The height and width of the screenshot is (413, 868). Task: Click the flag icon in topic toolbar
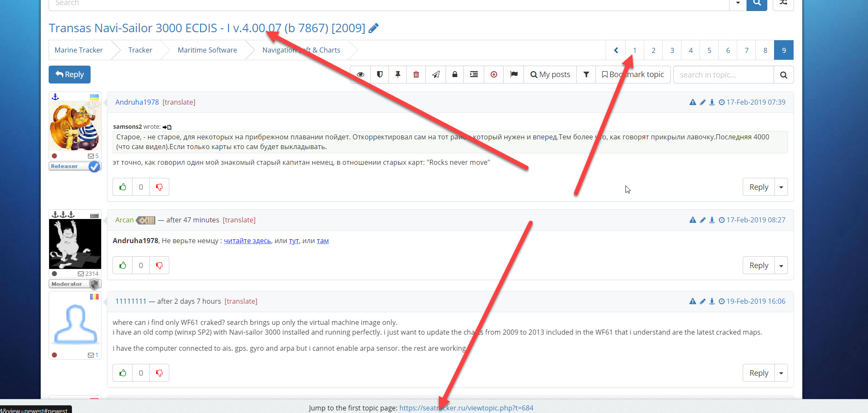pos(514,75)
